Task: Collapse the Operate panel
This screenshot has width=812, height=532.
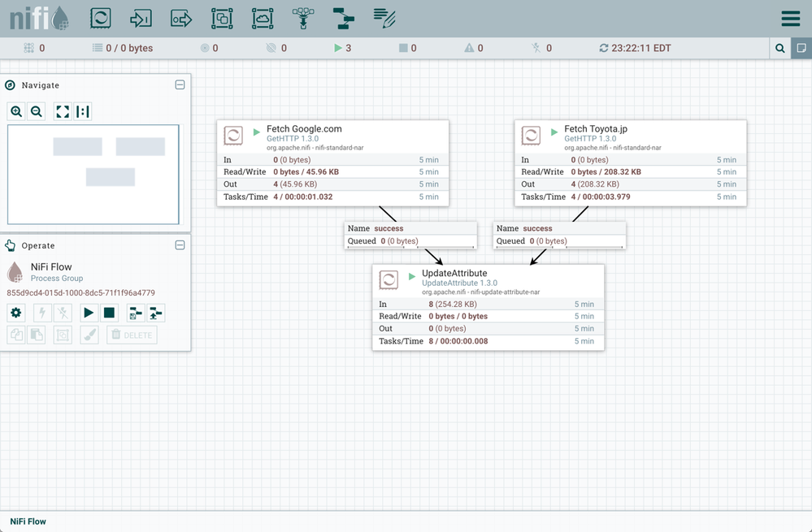Action: pos(180,245)
